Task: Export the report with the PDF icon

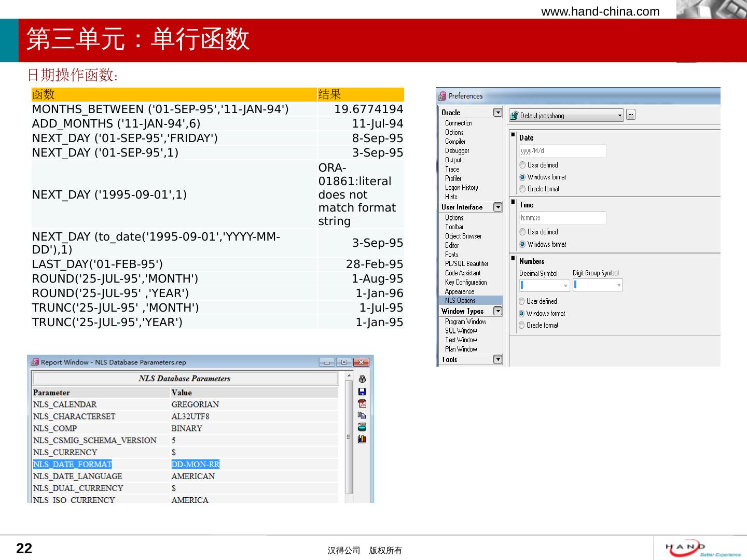Action: (x=362, y=403)
